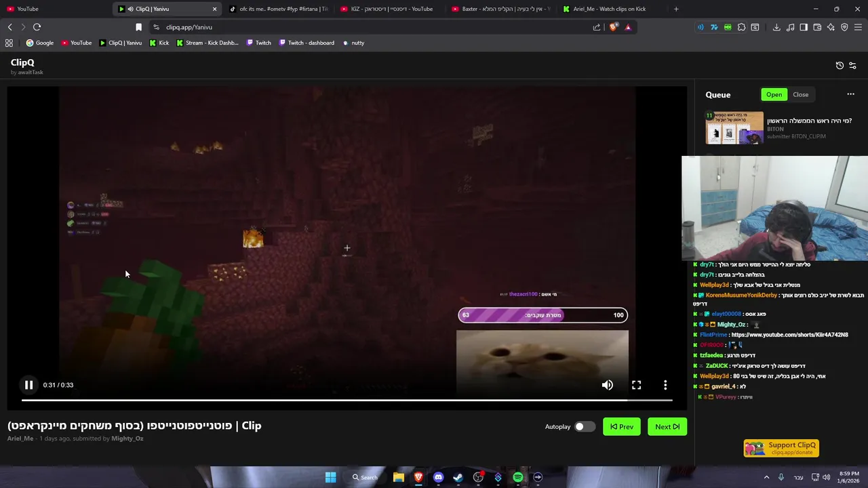
Task: Mute the clip volume speaker icon
Action: [x=608, y=385]
